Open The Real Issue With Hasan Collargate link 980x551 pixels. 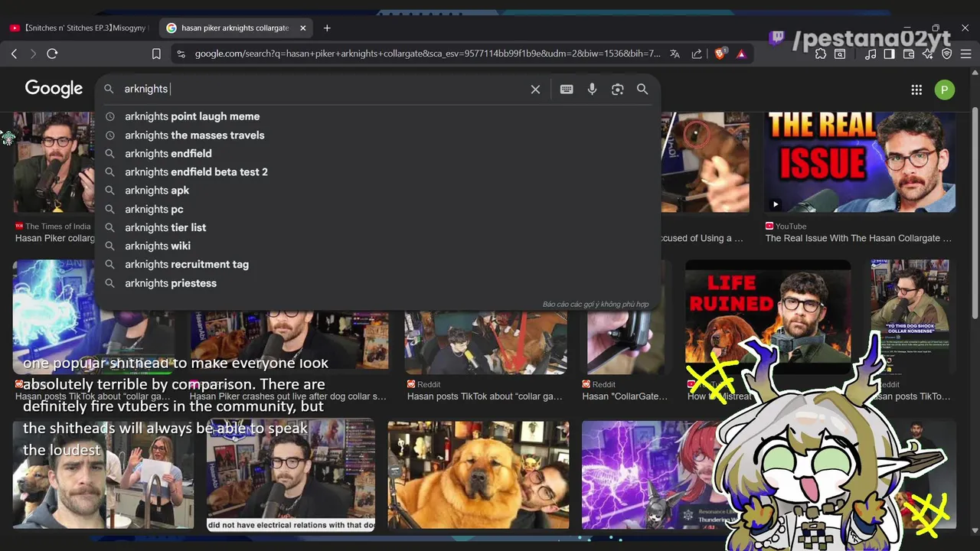click(x=858, y=238)
